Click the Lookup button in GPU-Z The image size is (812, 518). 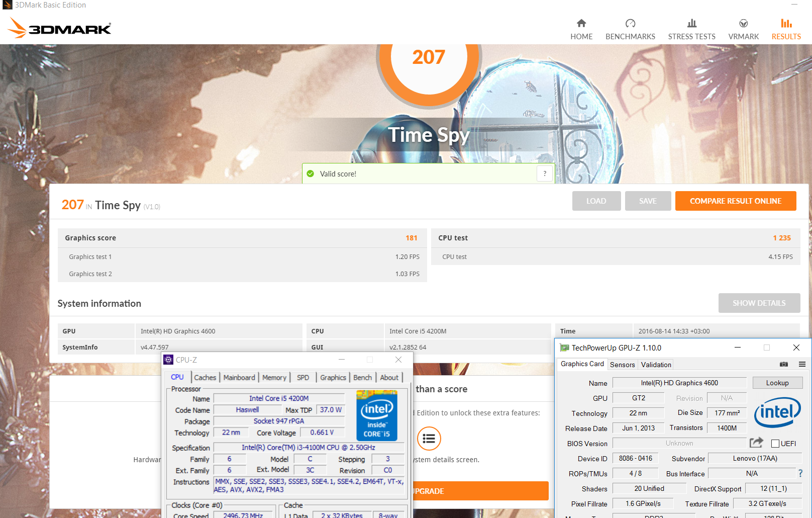click(777, 383)
